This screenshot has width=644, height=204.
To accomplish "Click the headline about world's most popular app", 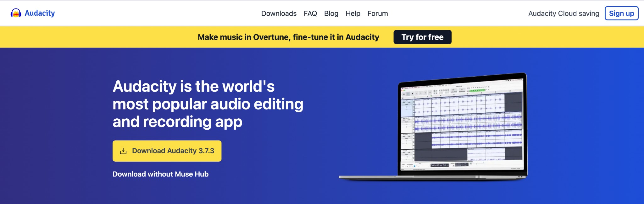I will click(x=208, y=104).
